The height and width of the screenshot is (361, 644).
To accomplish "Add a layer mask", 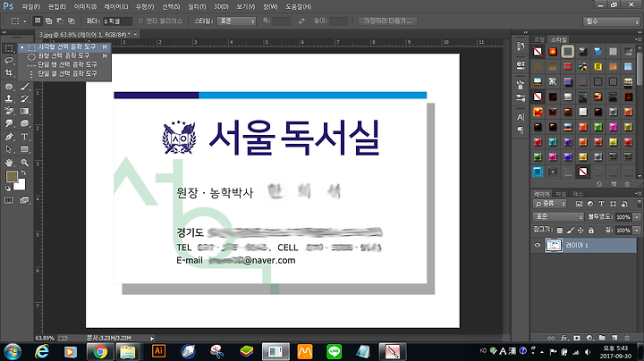I will coord(577,338).
